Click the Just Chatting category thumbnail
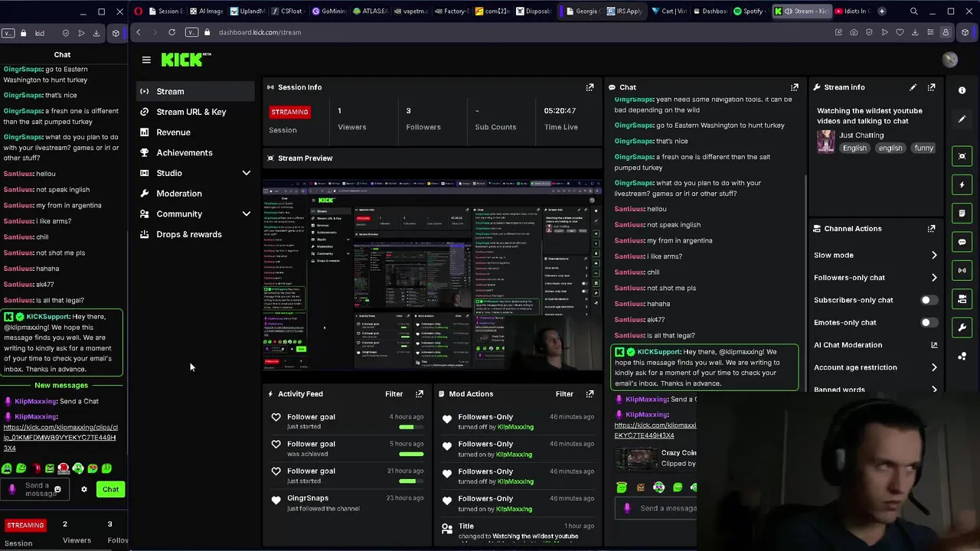Viewport: 980px width, 551px height. tap(826, 142)
